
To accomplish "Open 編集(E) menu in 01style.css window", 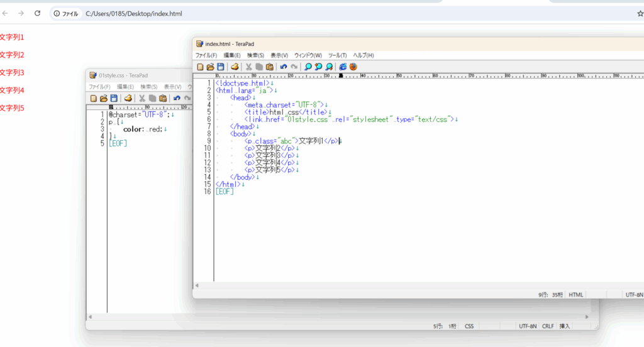I will 125,87.
